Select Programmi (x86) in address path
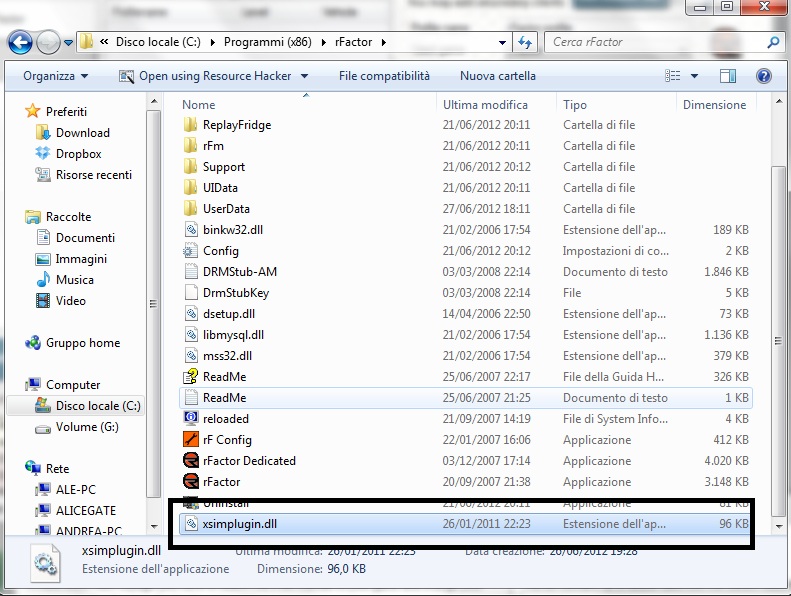The image size is (791, 596). 267,42
